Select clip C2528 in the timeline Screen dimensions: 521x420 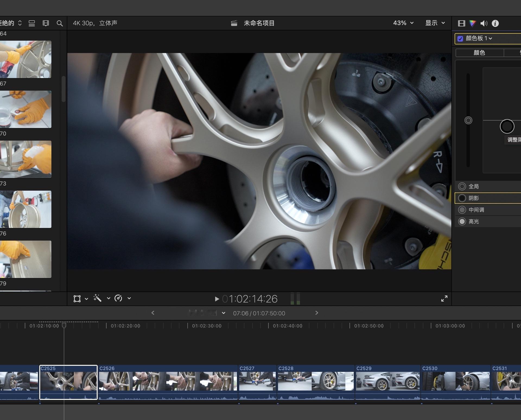(316, 382)
